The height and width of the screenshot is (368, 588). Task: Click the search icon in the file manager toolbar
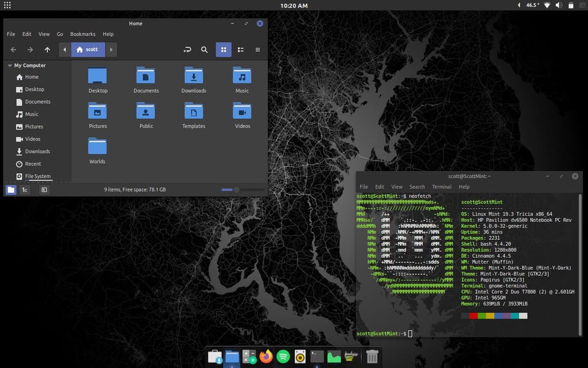tap(204, 49)
